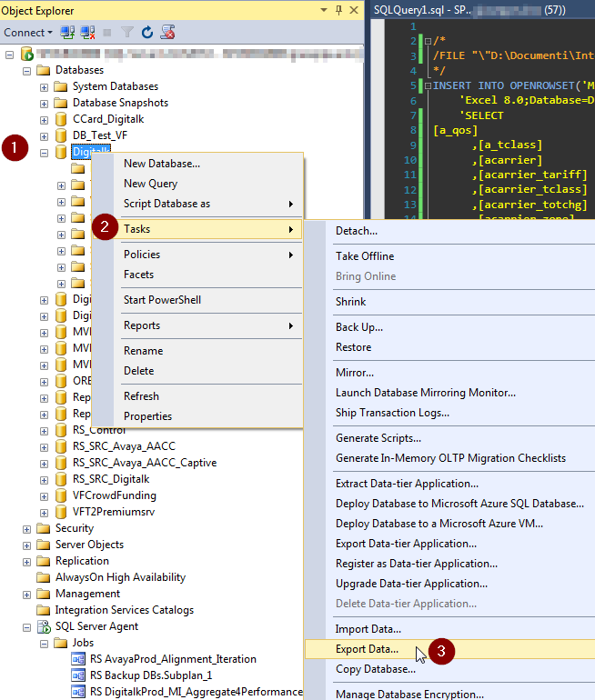Select Properties from context menu
This screenshot has width=595, height=700.
pos(197,416)
